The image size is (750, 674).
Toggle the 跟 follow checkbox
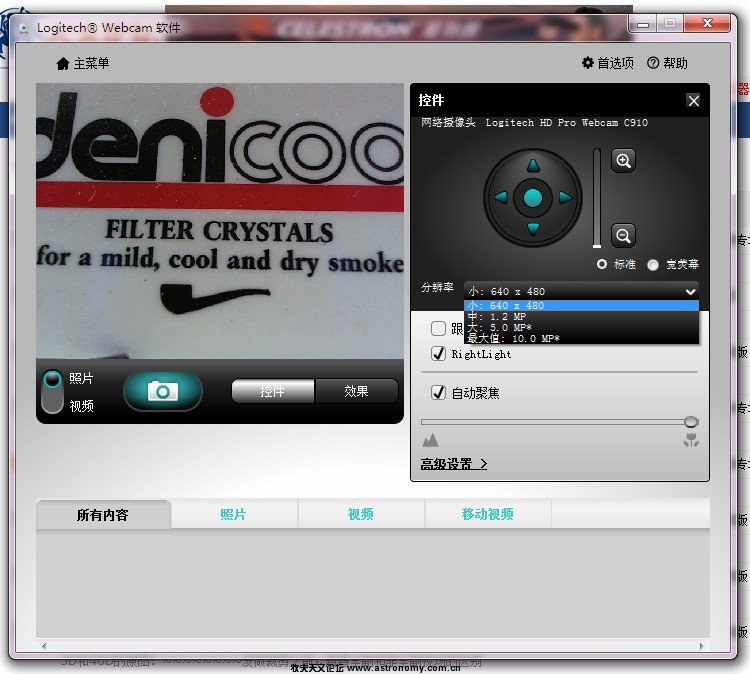(438, 328)
